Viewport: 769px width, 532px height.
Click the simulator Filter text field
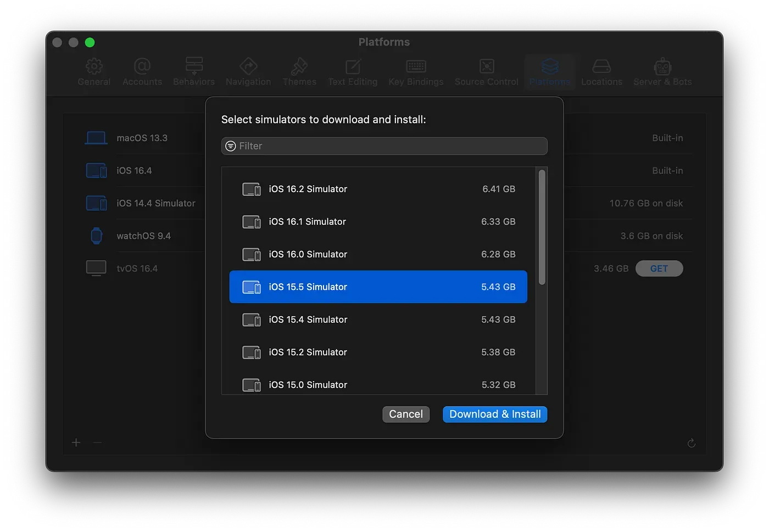click(x=390, y=146)
